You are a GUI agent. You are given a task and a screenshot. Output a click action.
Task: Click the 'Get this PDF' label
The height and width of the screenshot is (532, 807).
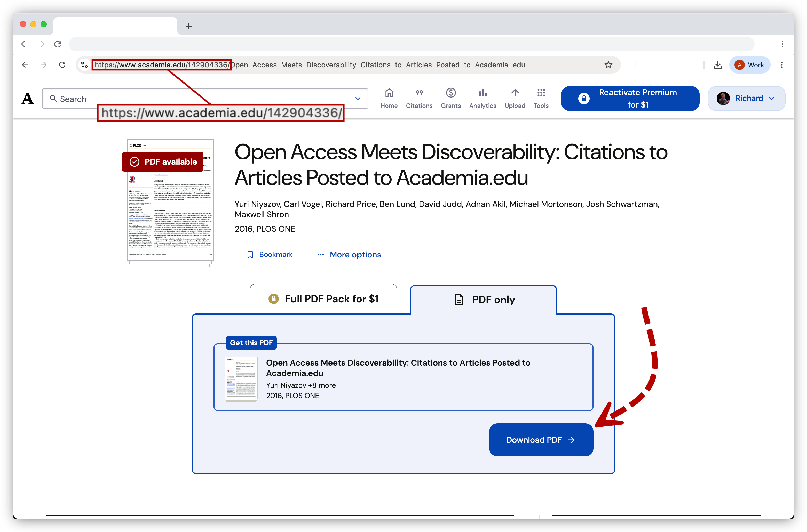point(251,343)
